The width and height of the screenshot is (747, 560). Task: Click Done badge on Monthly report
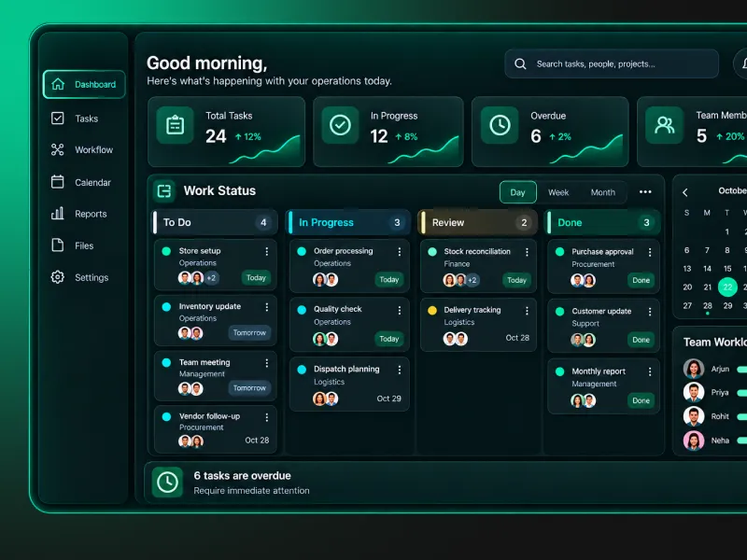click(641, 400)
